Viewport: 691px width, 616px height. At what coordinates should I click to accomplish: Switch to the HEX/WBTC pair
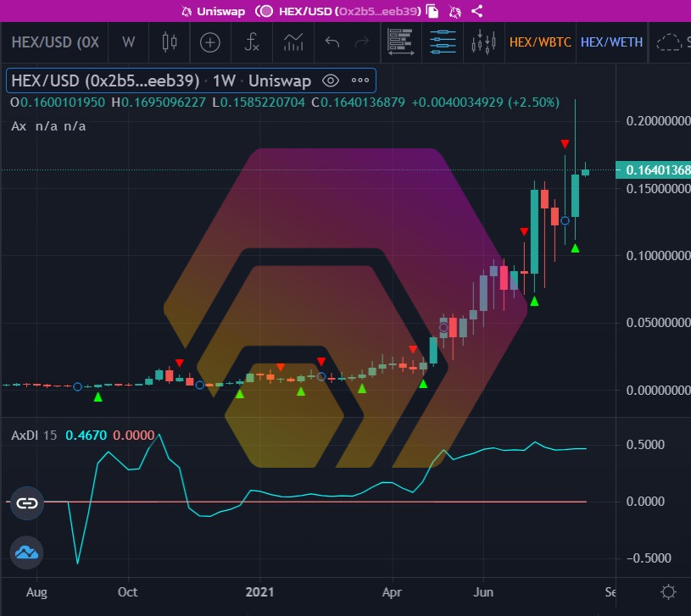point(540,42)
